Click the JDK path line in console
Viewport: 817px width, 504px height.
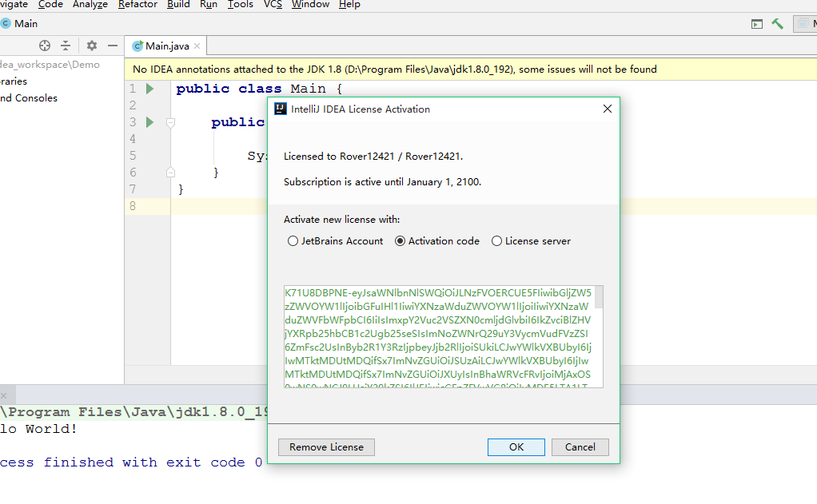click(134, 412)
